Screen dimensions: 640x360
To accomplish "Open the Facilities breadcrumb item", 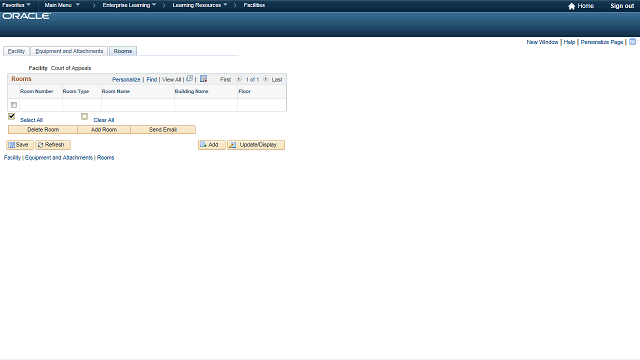I will click(x=254, y=5).
